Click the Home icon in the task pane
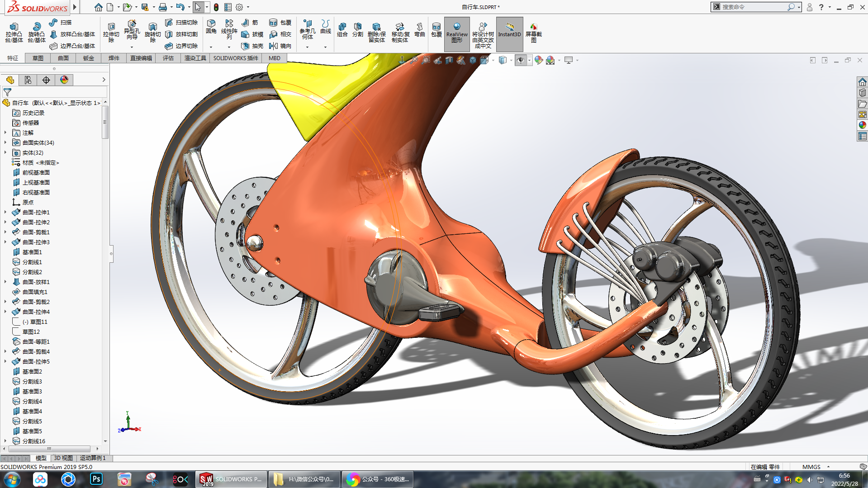This screenshot has width=868, height=488. tap(863, 82)
